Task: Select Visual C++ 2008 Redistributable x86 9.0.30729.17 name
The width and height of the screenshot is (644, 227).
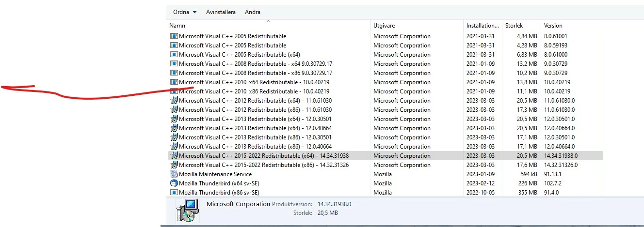Action: pos(256,73)
